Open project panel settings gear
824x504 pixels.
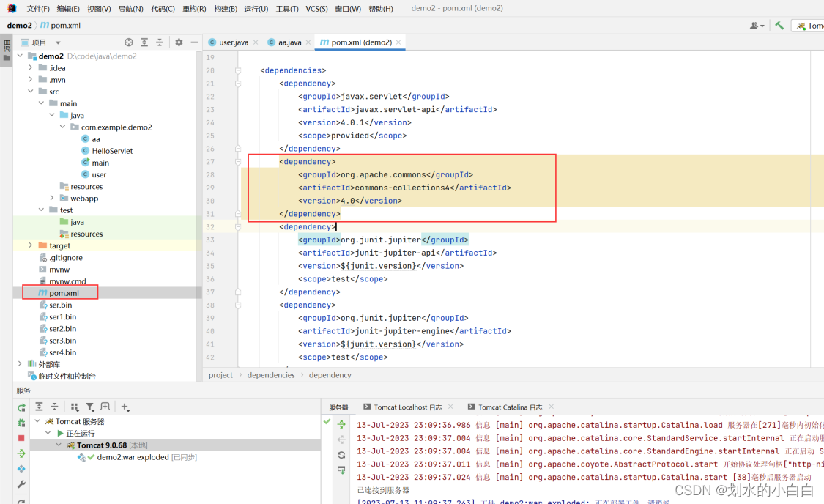coord(179,42)
